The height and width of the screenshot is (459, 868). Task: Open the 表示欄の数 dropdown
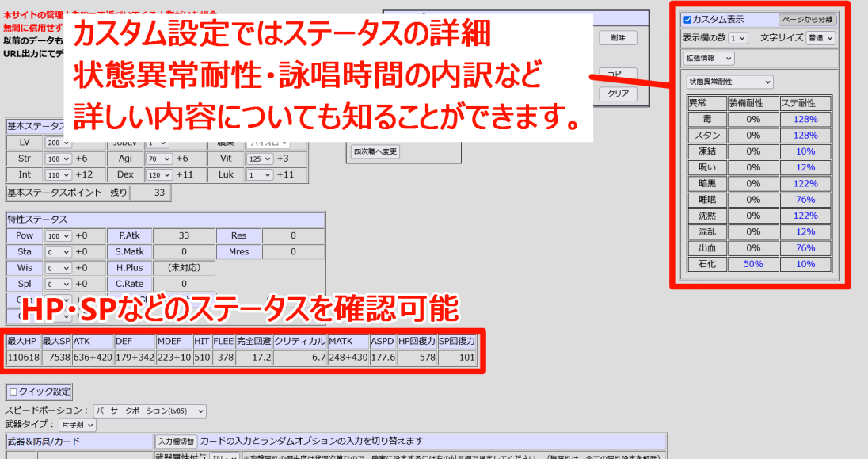737,38
